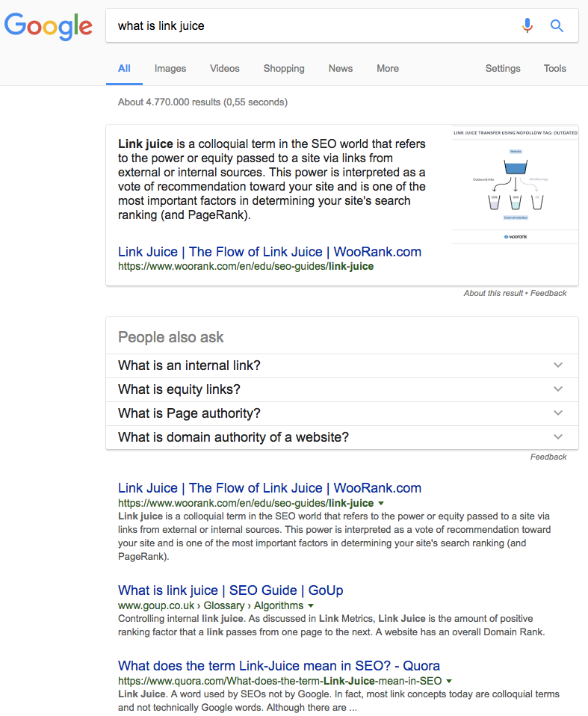Open the dropdown arrow beside the WooRank result URL
588x716 pixels.
pos(382,503)
